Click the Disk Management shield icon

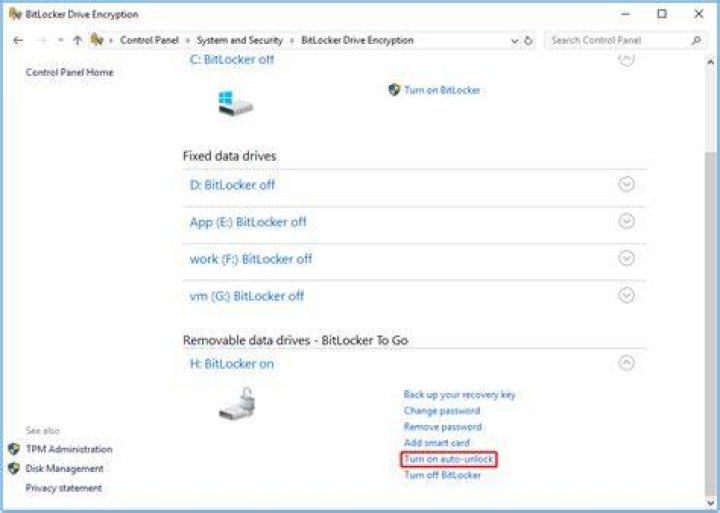coord(14,468)
